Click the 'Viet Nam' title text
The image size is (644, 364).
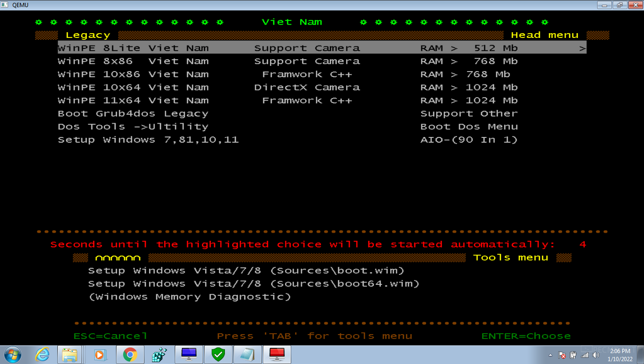tap(292, 22)
